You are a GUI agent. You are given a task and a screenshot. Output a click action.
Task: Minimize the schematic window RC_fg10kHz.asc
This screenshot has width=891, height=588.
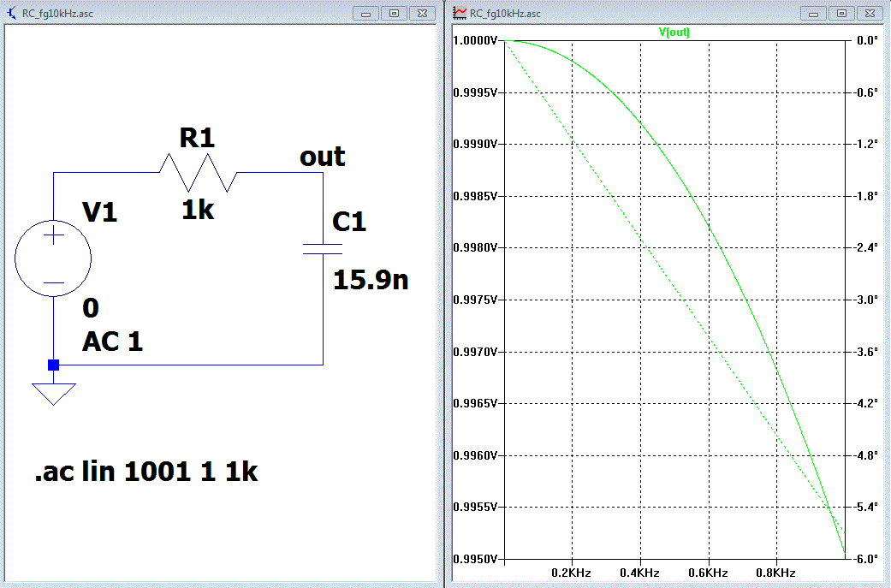click(365, 13)
